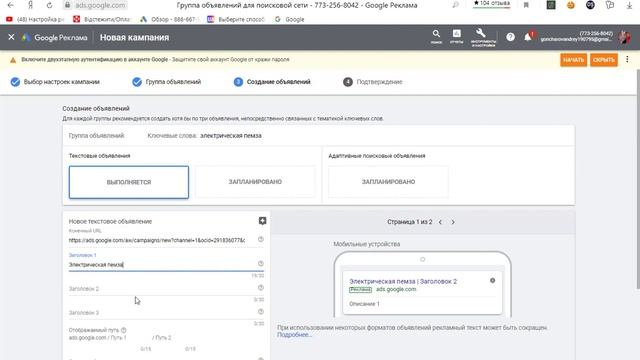Viewport: 640px width, 360px height.
Task: Click the info icon in the ad preview
Action: pyautogui.click(x=493, y=280)
